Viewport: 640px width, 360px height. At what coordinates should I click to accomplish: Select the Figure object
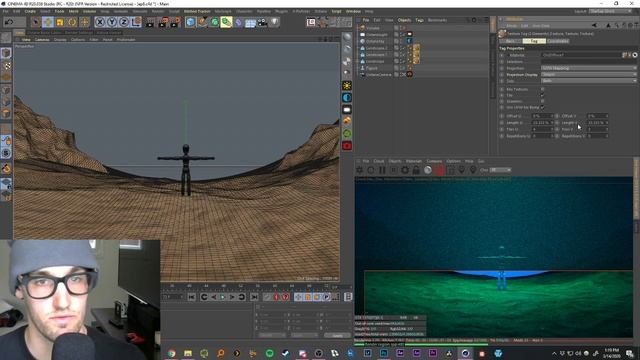tap(371, 68)
